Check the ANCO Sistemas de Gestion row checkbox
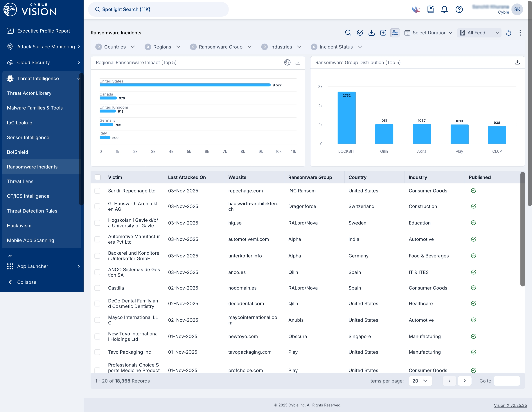Image resolution: width=532 pixels, height=412 pixels. [97, 272]
